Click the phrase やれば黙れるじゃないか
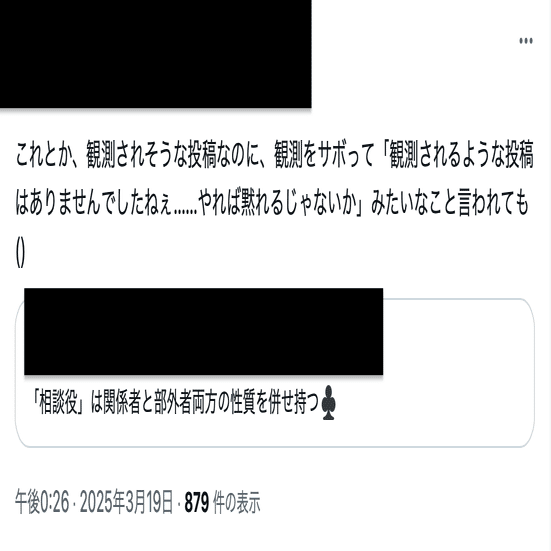Image resolution: width=551 pixels, height=551 pixels. (281, 203)
